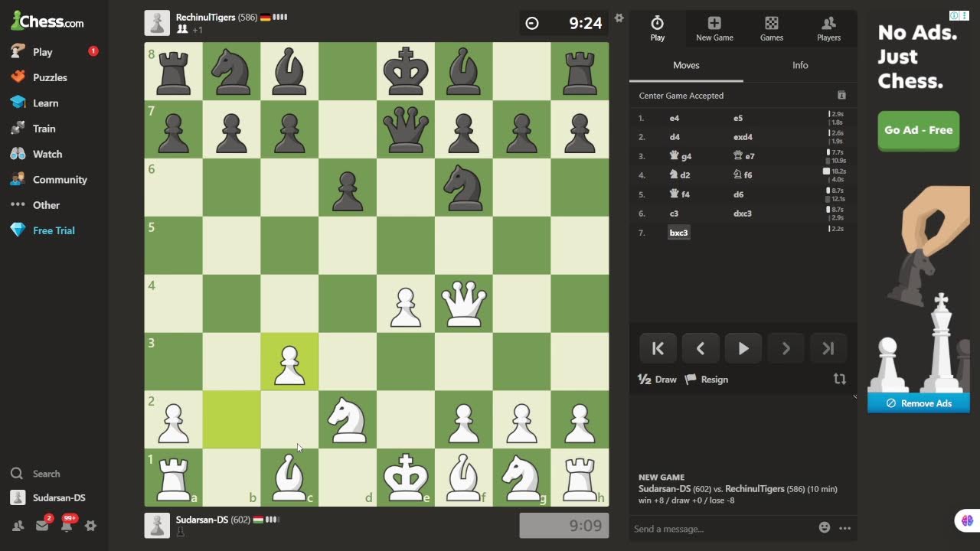This screenshot has width=980, height=551.
Task: Click the ad info icon
Action: pyautogui.click(x=954, y=15)
